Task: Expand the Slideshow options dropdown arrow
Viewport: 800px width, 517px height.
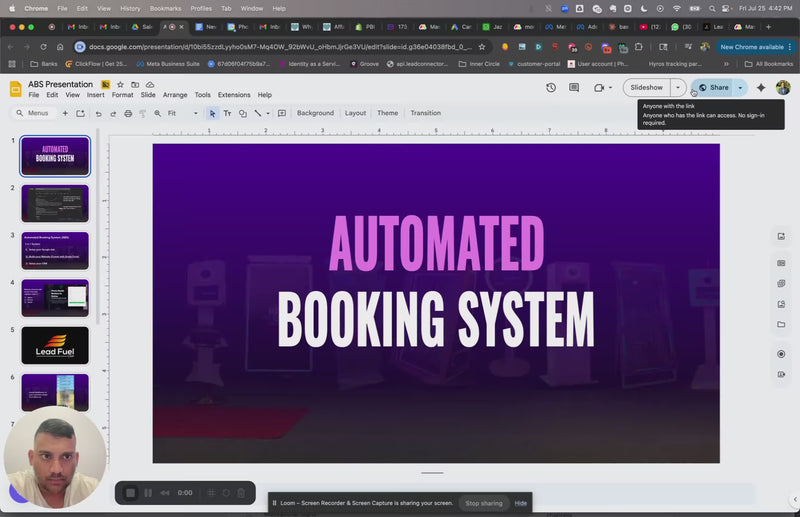Action: (677, 88)
